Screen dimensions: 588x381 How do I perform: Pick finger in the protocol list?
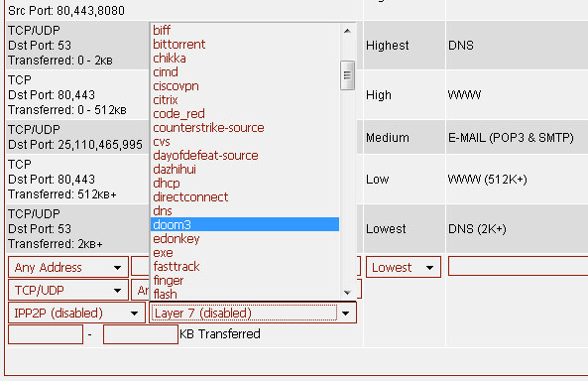pyautogui.click(x=245, y=281)
